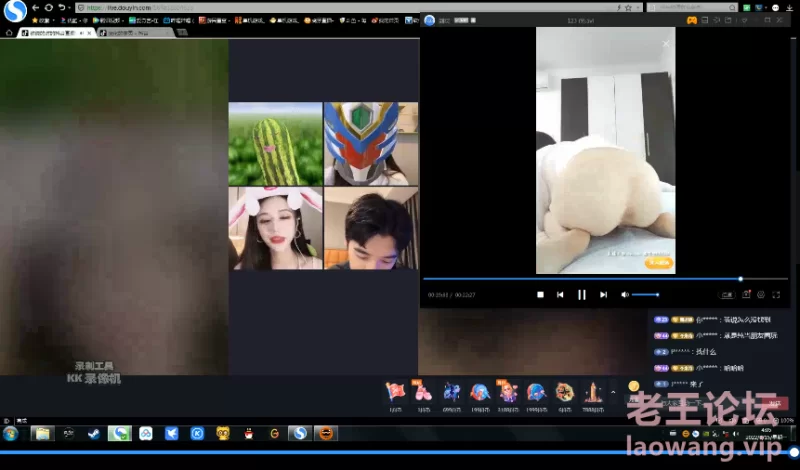
Task: Click the browser back arrow
Action: 35,8
